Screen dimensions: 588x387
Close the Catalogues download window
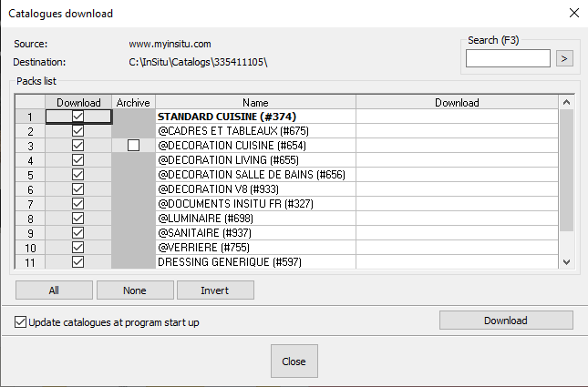(573, 13)
